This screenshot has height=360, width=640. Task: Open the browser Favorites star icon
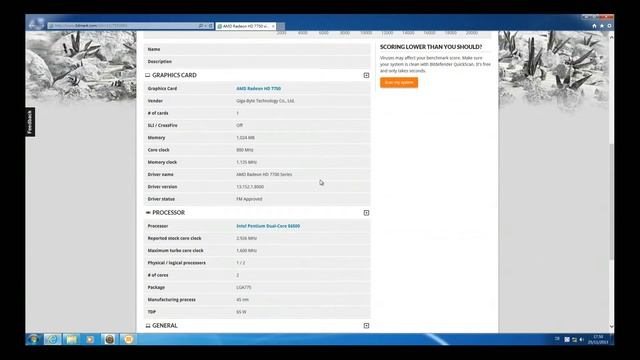(x=602, y=26)
